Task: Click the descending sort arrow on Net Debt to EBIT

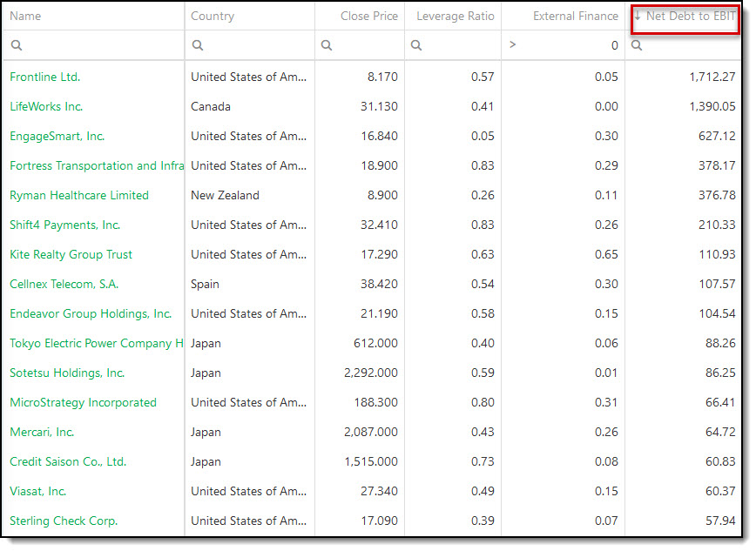Action: pos(638,16)
